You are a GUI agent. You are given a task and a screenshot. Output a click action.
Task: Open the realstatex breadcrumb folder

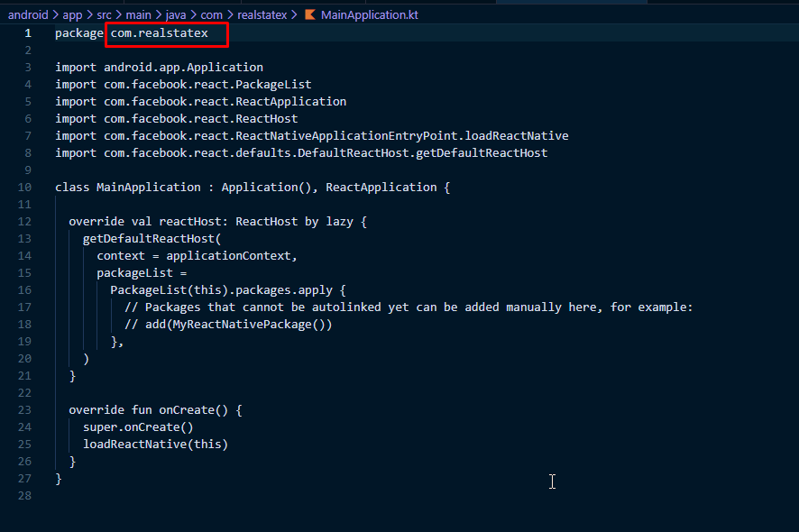coord(260,15)
